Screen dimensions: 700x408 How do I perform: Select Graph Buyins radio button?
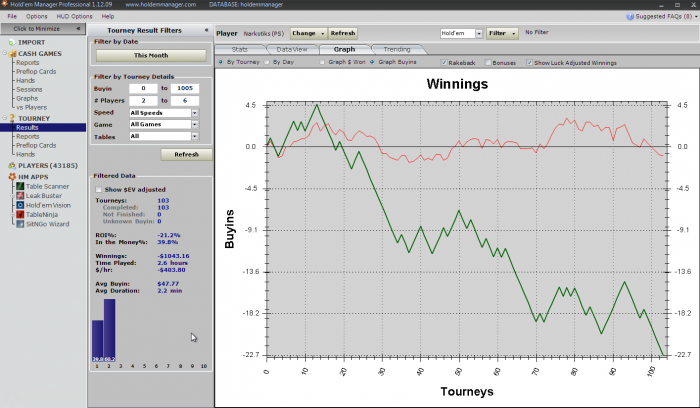[372, 62]
